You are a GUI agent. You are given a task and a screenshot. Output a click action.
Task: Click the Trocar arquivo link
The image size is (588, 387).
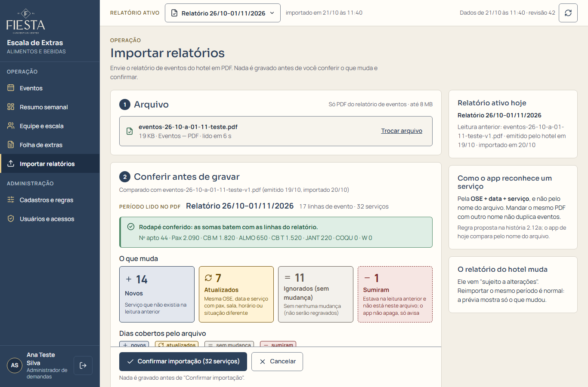point(402,131)
